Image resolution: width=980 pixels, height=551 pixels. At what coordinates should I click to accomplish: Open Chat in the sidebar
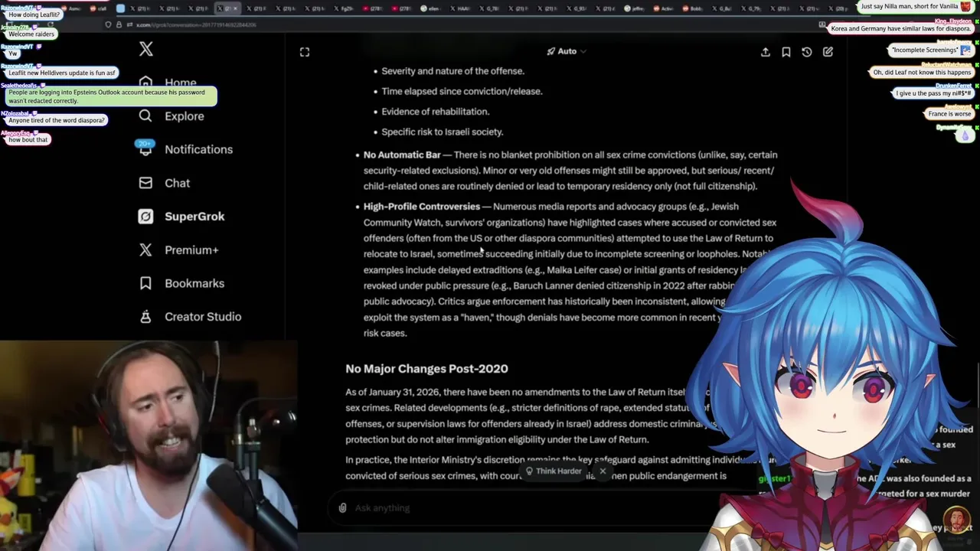coord(177,183)
